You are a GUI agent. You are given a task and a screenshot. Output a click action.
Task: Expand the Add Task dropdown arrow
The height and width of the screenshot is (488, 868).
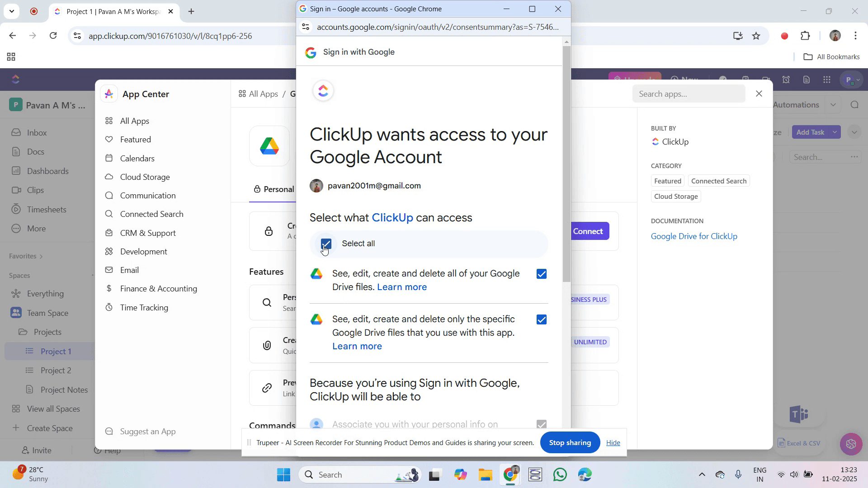tap(835, 132)
